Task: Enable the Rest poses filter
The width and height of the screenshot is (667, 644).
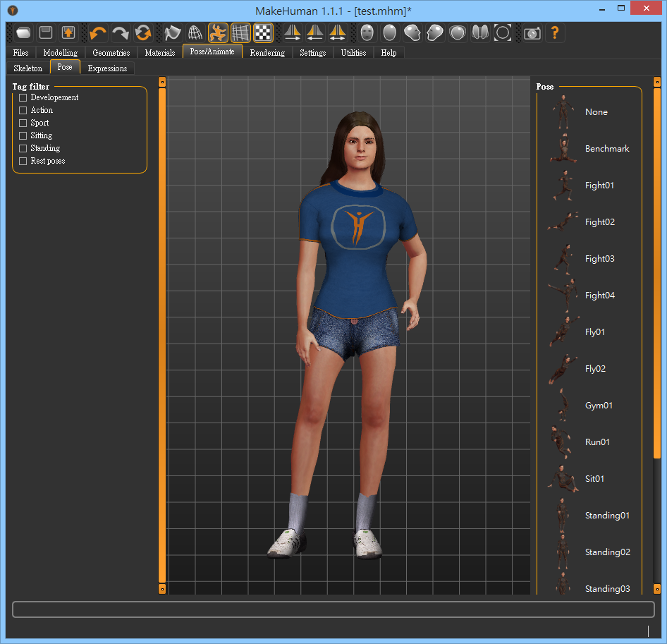Action: tap(23, 161)
